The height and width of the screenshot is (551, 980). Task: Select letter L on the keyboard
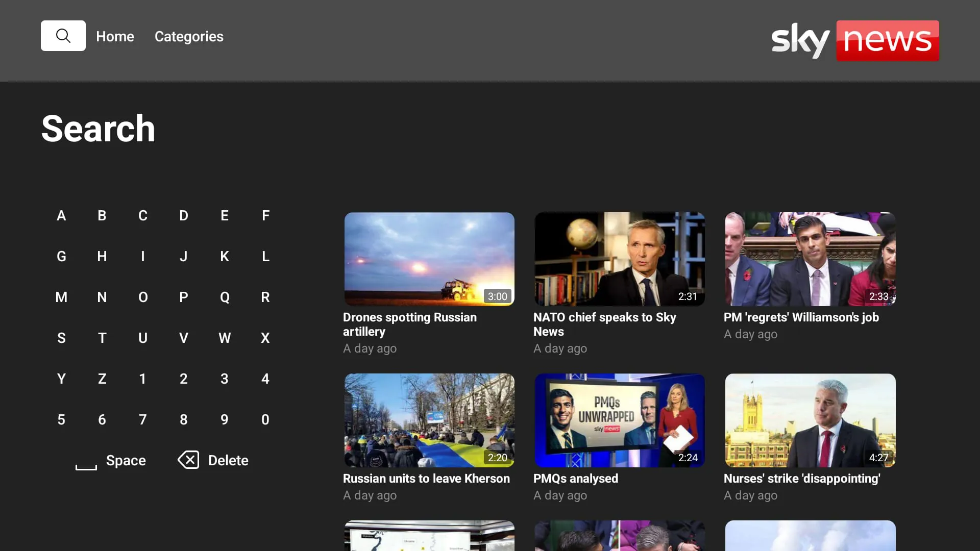tap(265, 256)
